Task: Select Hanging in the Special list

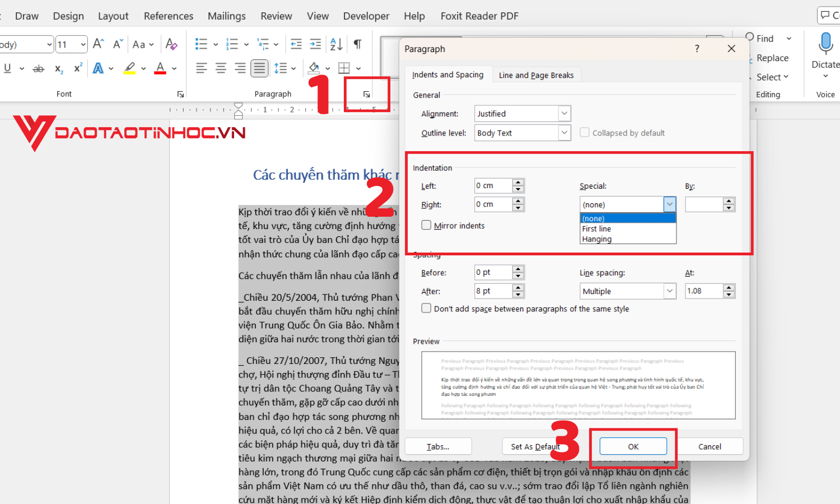Action: coord(597,239)
